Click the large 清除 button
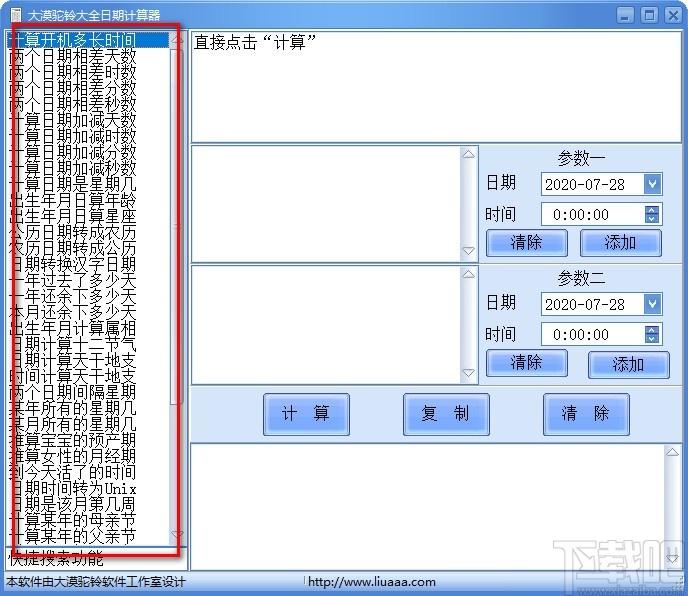The width and height of the screenshot is (688, 596). point(586,414)
